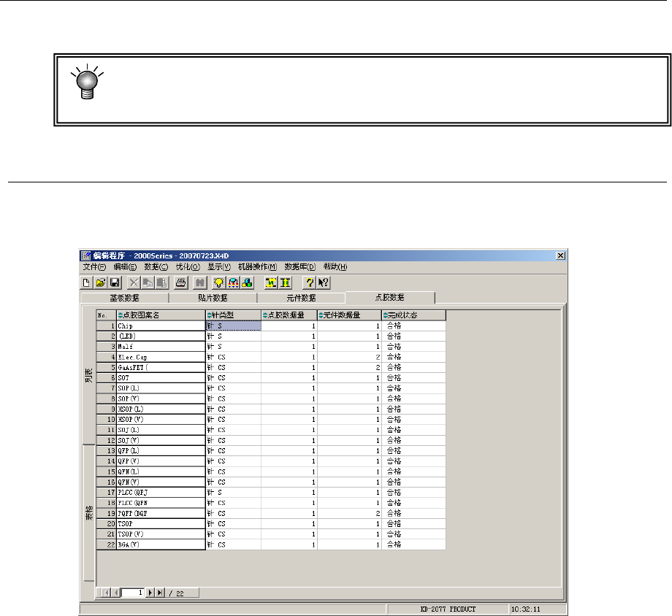The width and height of the screenshot is (672, 616).
Task: Click the 10:32:11 status bar clock
Action: (525, 609)
